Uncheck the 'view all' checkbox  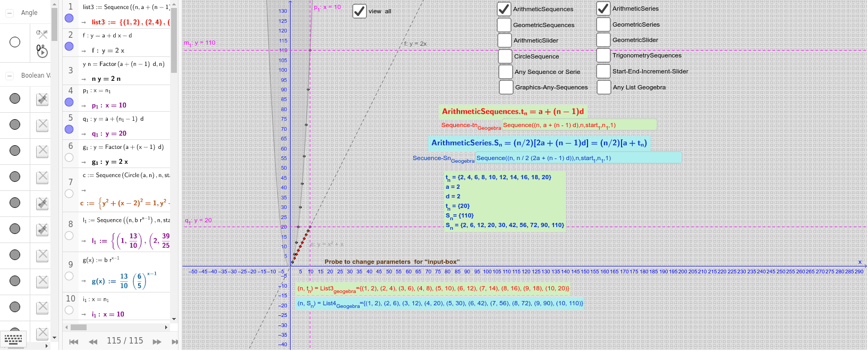[x=360, y=11]
